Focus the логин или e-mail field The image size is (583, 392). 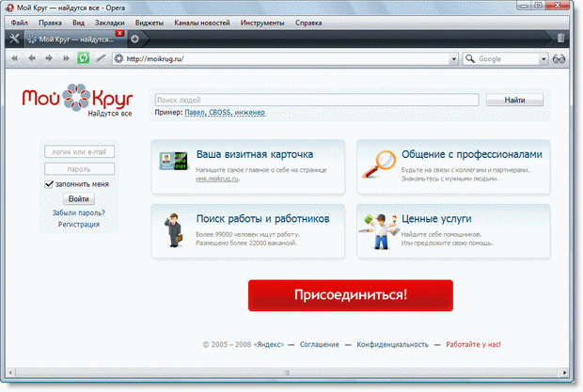pyautogui.click(x=79, y=151)
